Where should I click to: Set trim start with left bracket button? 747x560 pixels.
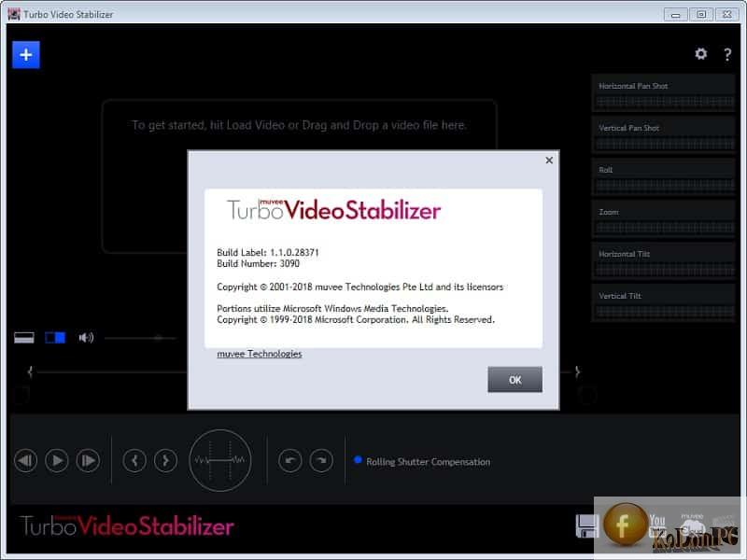coord(134,460)
